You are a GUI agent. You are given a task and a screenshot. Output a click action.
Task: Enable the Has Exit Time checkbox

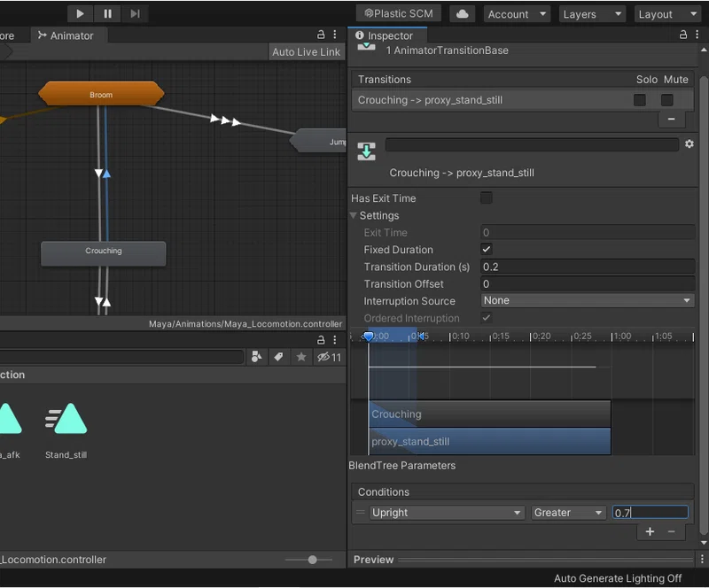pos(486,197)
